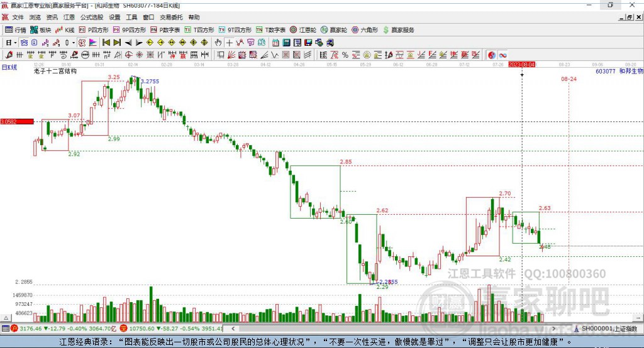The height and width of the screenshot is (348, 644).
Task: Expand volume panel with bottom-left up arrow
Action: tap(6, 318)
